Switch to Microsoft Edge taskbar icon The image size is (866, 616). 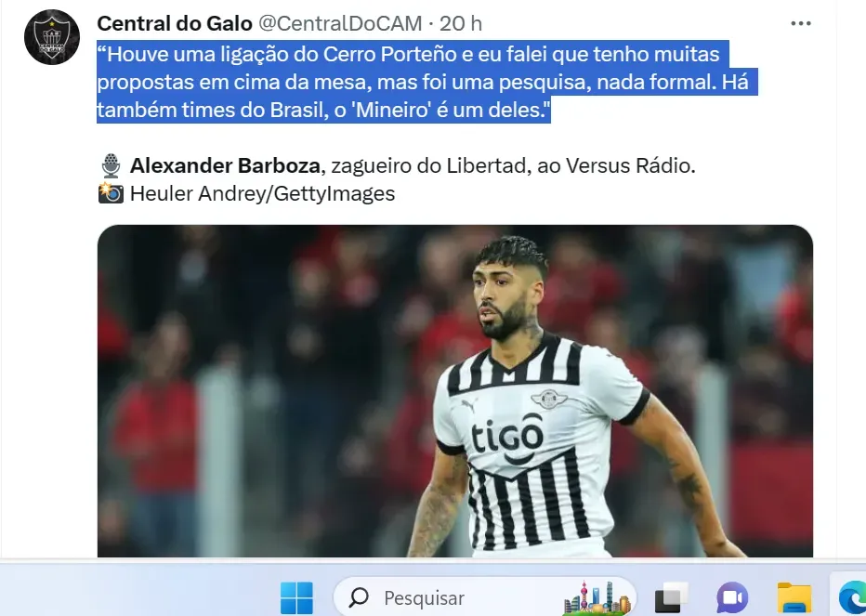click(x=852, y=597)
